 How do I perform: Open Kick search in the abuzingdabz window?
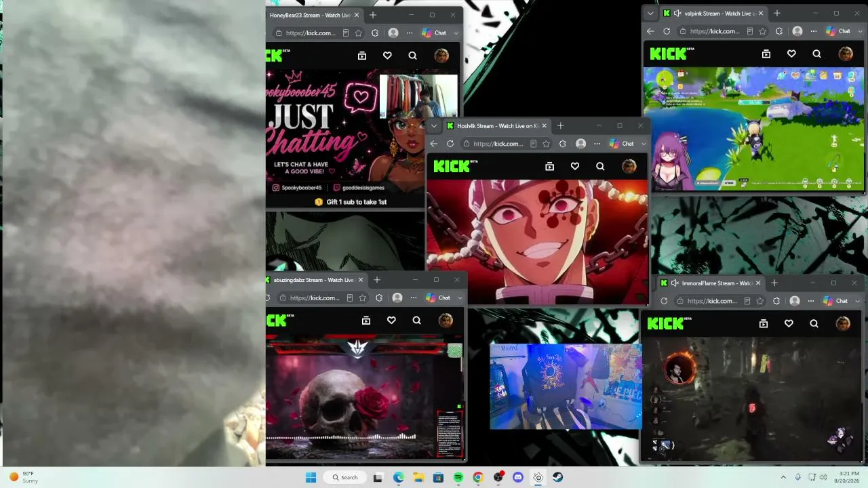[x=416, y=321]
